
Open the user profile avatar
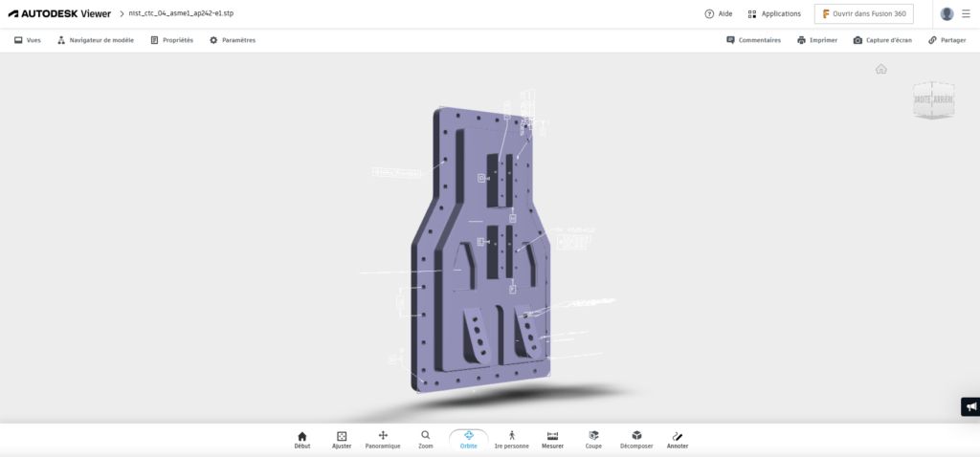(947, 13)
